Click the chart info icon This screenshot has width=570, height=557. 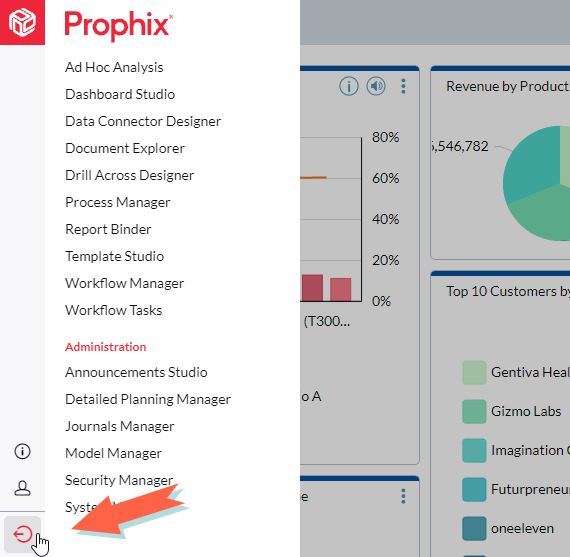click(349, 86)
